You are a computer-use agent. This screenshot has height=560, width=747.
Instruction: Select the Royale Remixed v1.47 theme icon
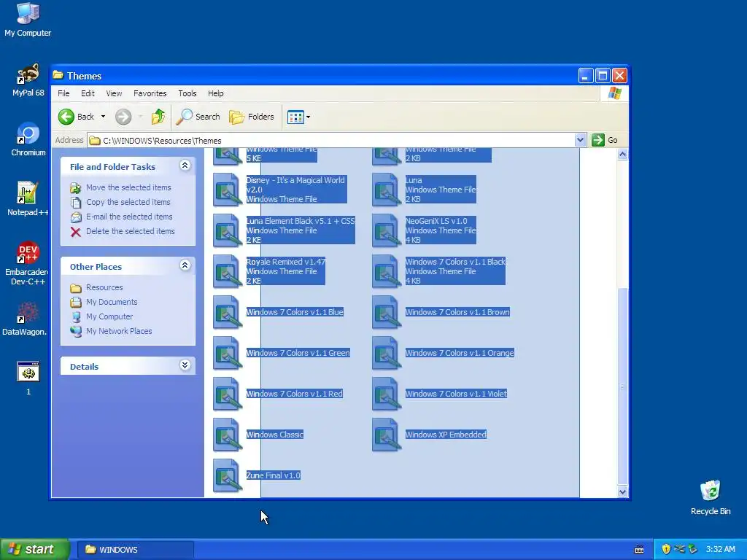(228, 271)
